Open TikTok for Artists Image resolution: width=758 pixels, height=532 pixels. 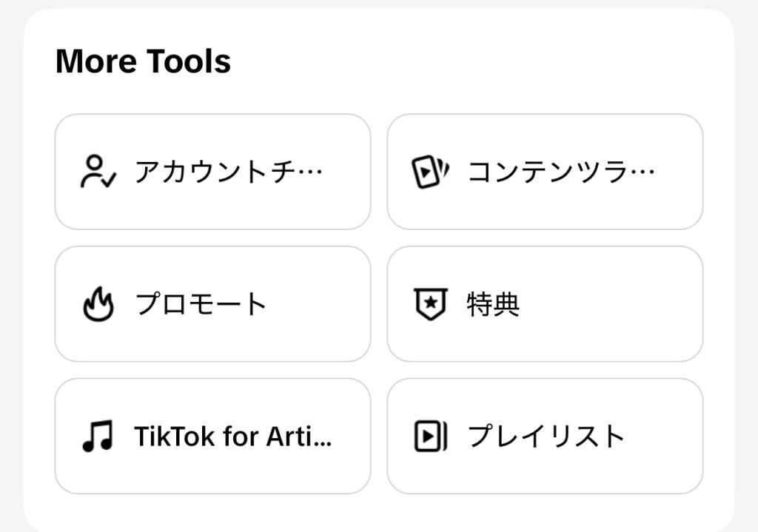coord(212,434)
